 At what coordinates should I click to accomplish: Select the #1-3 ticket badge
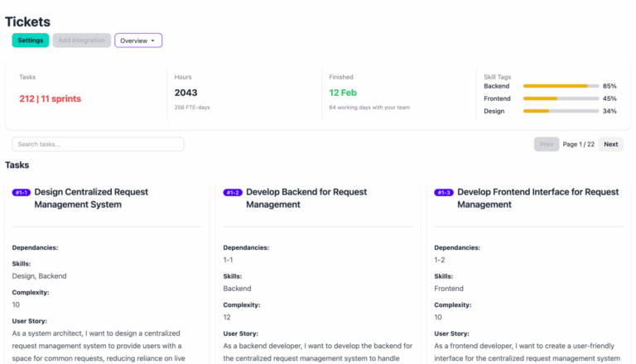click(444, 193)
